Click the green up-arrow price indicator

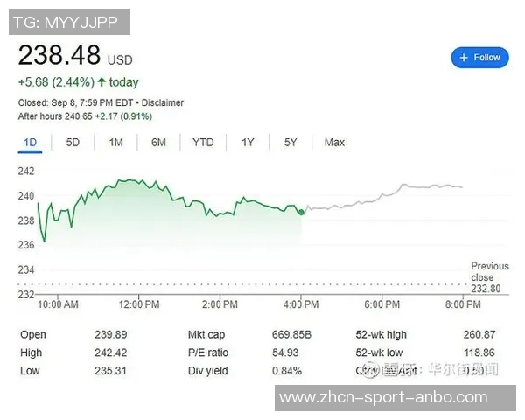pos(101,82)
